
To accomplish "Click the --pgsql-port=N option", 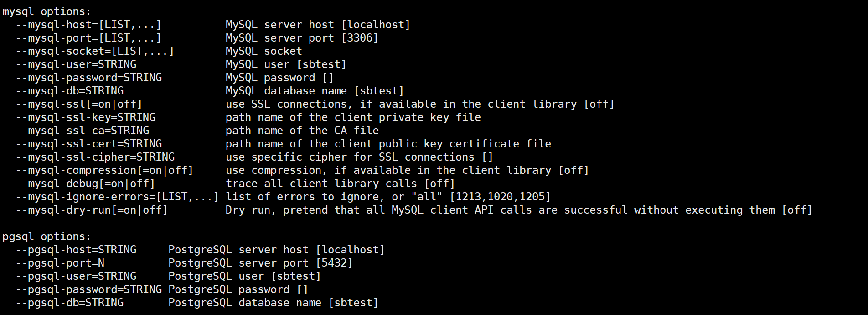I will pyautogui.click(x=60, y=263).
